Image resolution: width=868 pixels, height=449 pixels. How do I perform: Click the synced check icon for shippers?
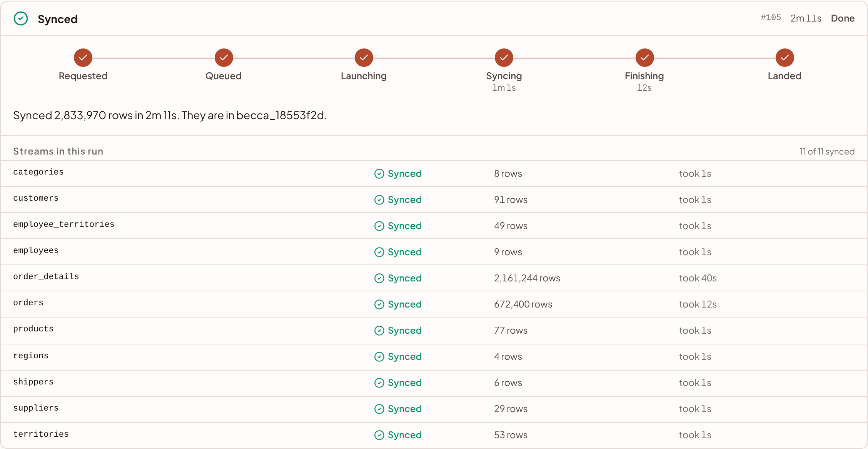point(379,383)
